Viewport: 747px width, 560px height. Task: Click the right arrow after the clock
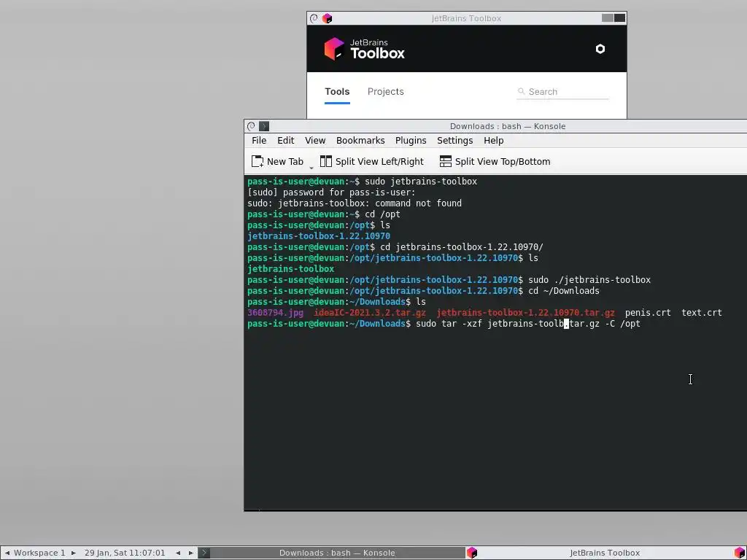[x=191, y=553]
